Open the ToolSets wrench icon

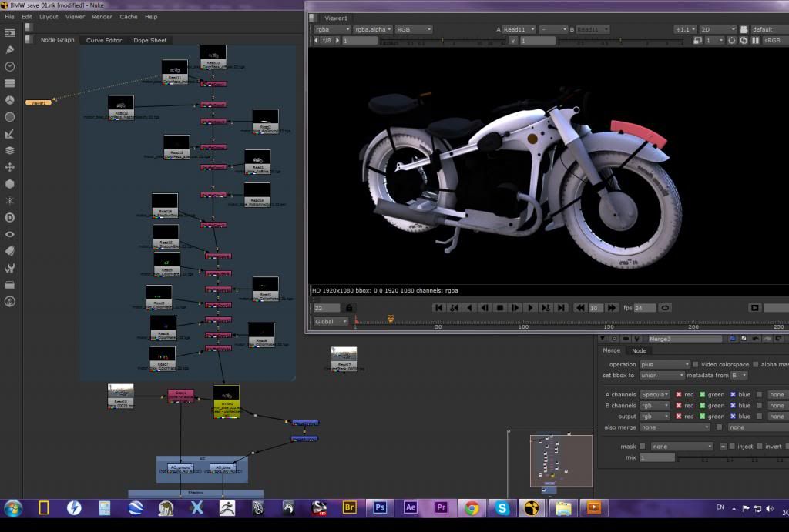click(9, 268)
